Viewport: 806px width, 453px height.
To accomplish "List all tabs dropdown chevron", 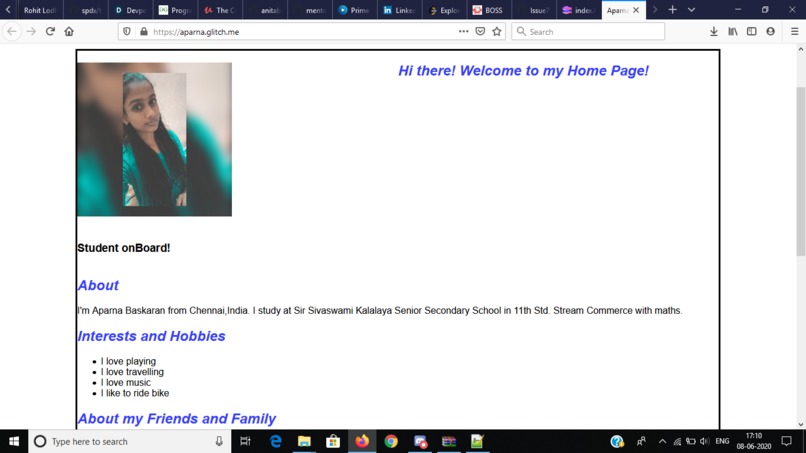I will [691, 10].
